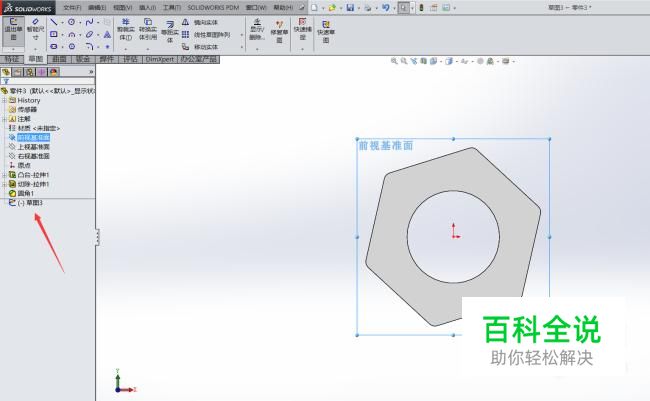Open the File (文件) menu
This screenshot has width=650, height=401.
(72, 7)
